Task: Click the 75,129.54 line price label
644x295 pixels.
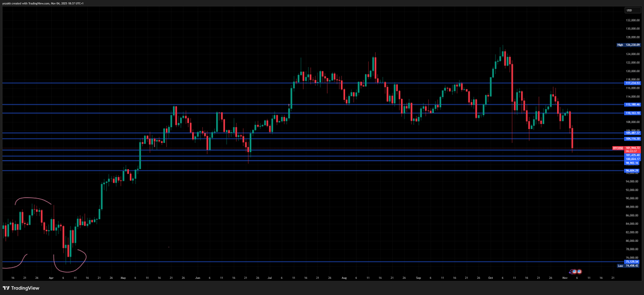Action: click(x=633, y=262)
